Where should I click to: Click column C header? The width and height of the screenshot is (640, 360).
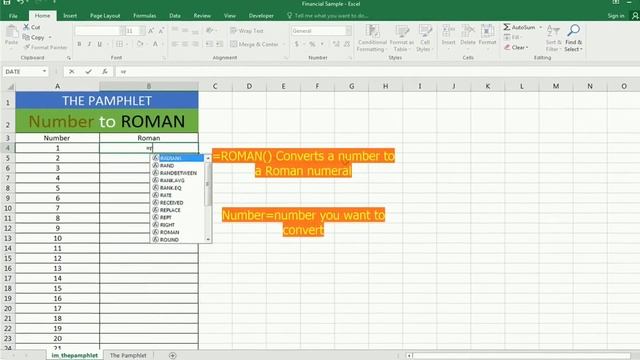(215, 86)
